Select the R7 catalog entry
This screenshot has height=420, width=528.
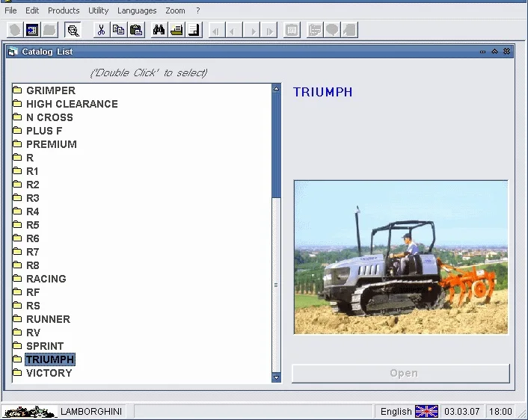[33, 252]
